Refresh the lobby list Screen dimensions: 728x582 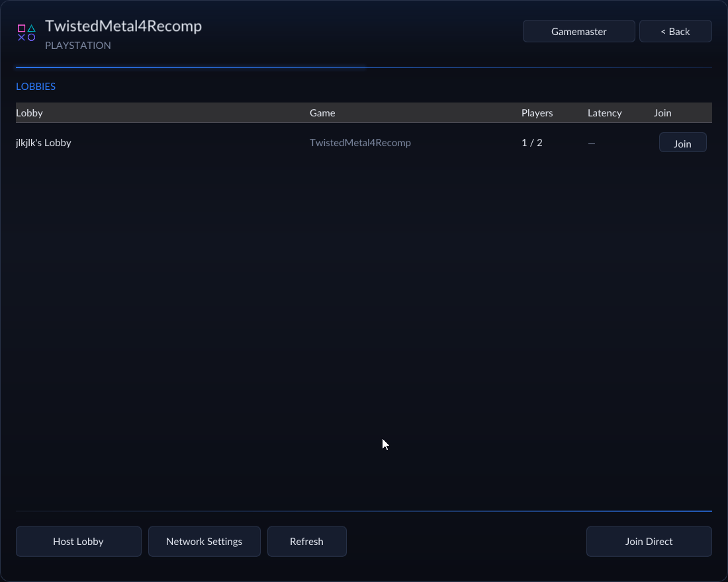coord(307,541)
